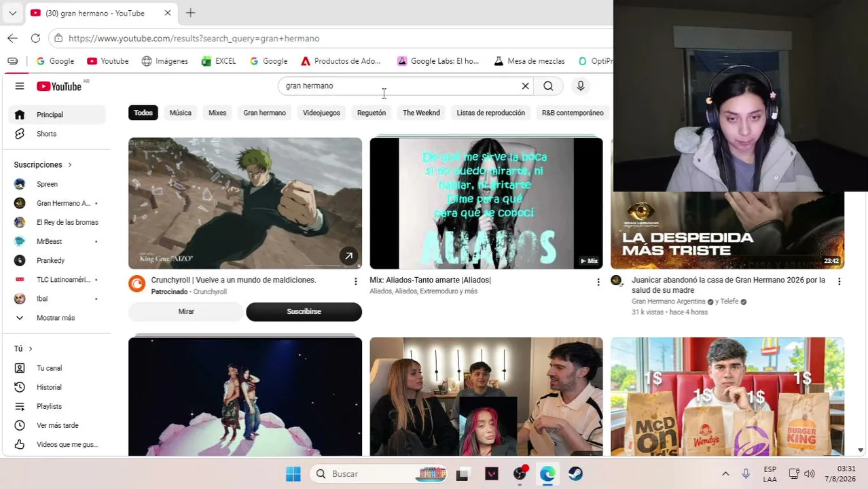Clear the search box with X

point(525,86)
